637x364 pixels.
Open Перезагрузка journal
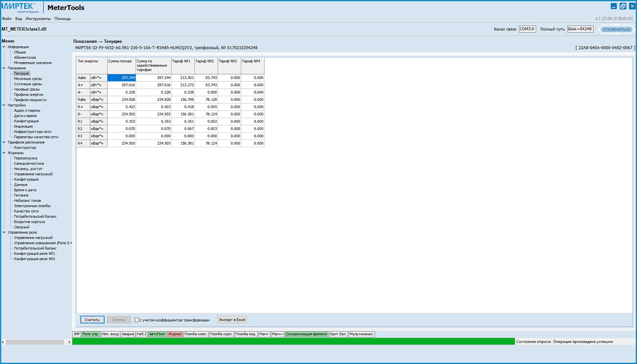pos(26,158)
